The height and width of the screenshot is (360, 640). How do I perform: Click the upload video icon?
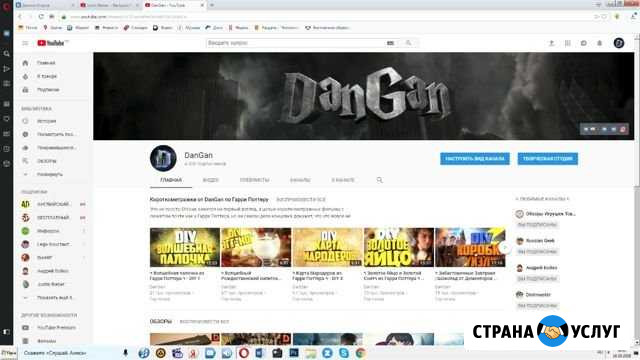tap(551, 43)
